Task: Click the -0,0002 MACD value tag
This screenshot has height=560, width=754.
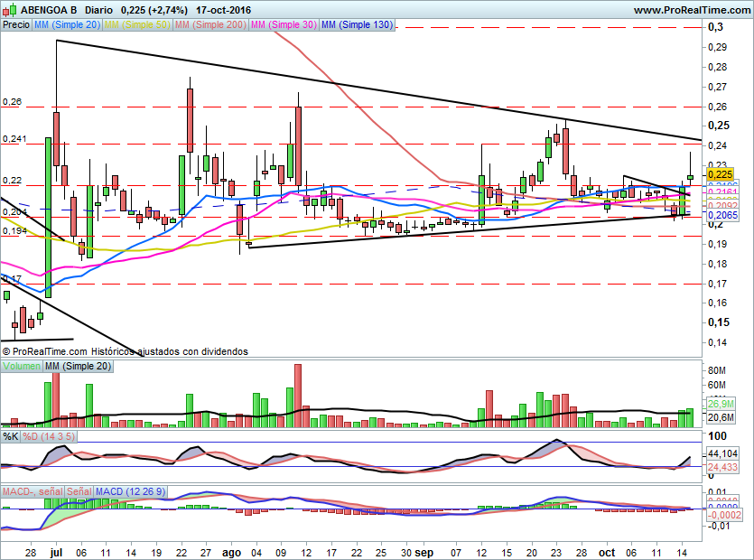Action: (723, 515)
